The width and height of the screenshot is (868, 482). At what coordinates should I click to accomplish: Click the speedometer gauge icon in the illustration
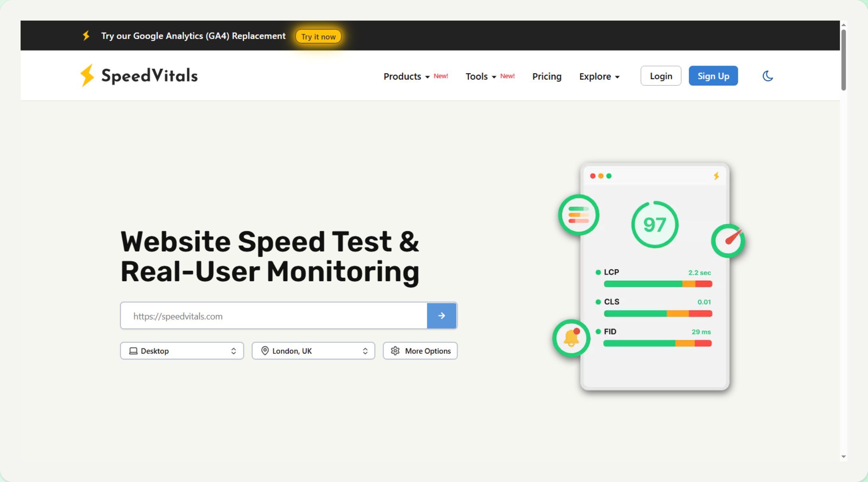point(728,241)
